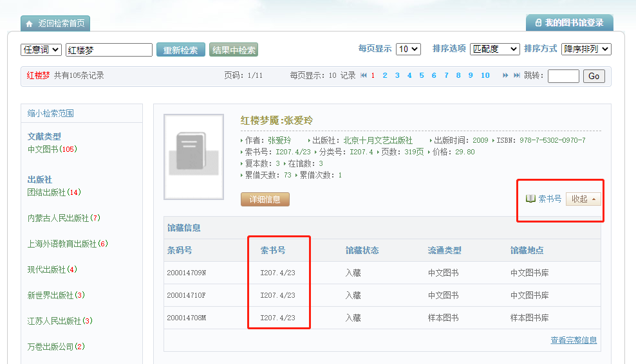Open the 每页显示 10 dropdown
636x364 pixels.
click(x=408, y=49)
